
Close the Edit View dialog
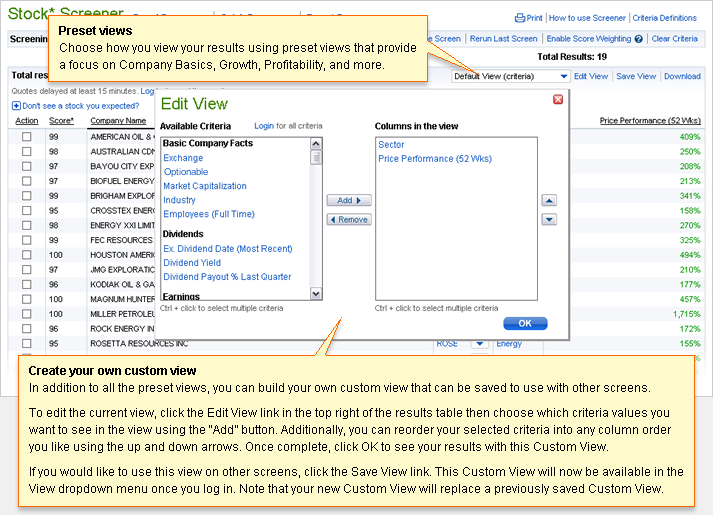click(x=558, y=99)
